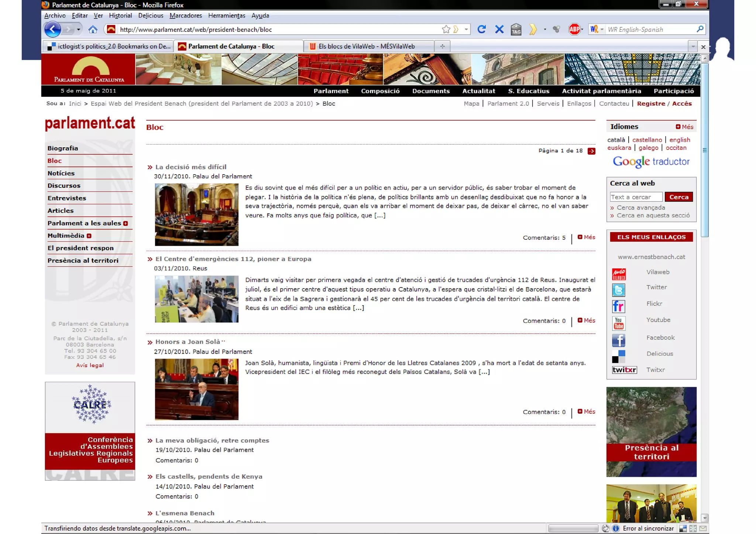
Task: Open the YouTube icon
Action: tap(619, 323)
